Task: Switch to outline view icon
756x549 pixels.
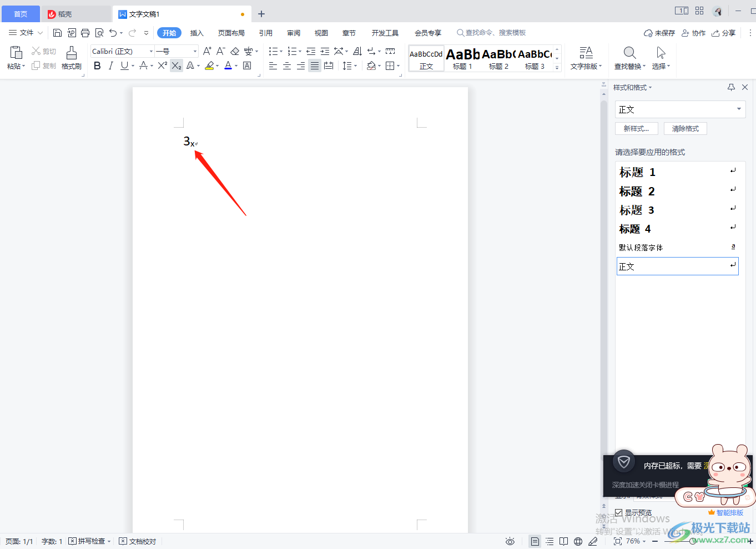Action: [x=550, y=541]
